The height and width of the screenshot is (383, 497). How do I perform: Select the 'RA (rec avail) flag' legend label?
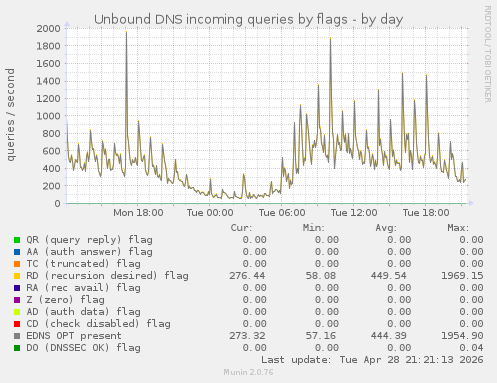83,288
